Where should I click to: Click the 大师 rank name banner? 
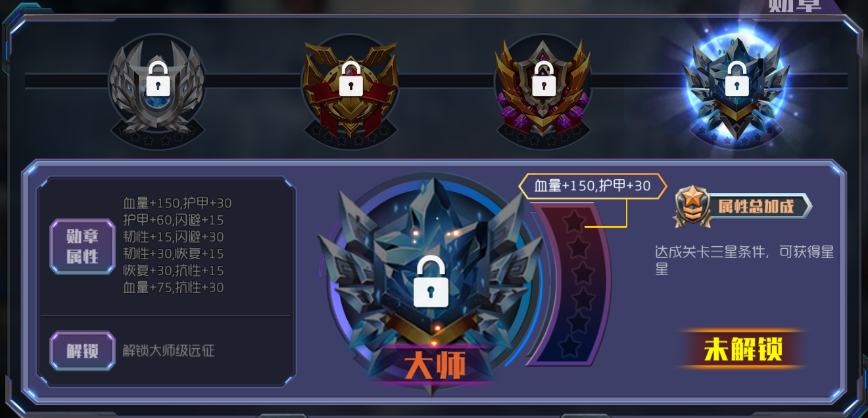click(435, 365)
